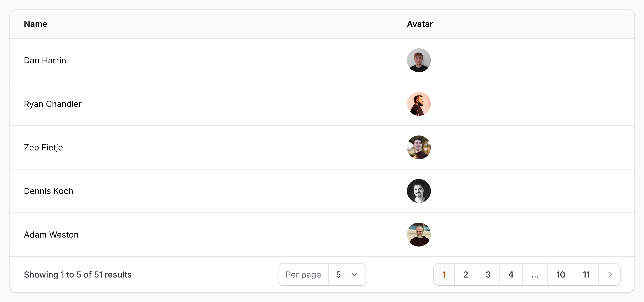Select the Ryan Chandler name cell
This screenshot has height=302, width=644.
pos(53,104)
